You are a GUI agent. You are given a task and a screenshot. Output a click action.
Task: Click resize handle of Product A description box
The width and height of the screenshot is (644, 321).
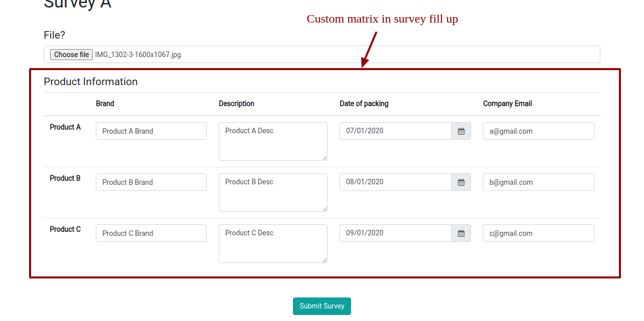click(325, 158)
